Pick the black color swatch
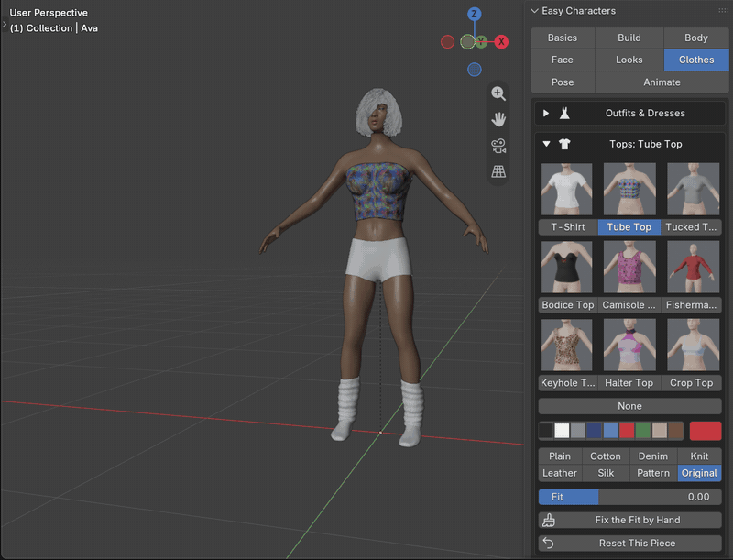The height and width of the screenshot is (560, 733). point(545,431)
